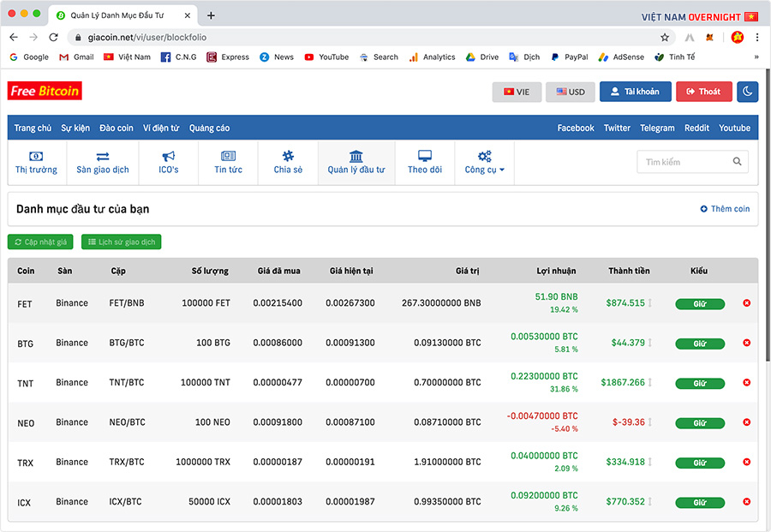Go to the Theo dõi tab
The width and height of the screenshot is (771, 532).
pos(424,162)
